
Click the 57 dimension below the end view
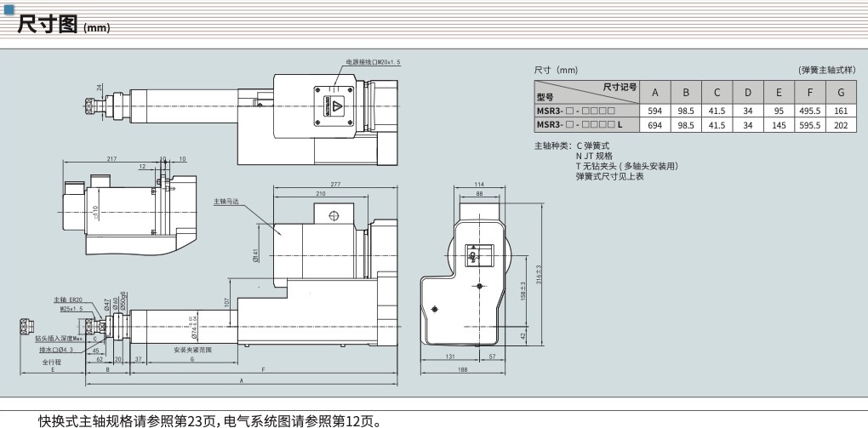[x=493, y=357]
